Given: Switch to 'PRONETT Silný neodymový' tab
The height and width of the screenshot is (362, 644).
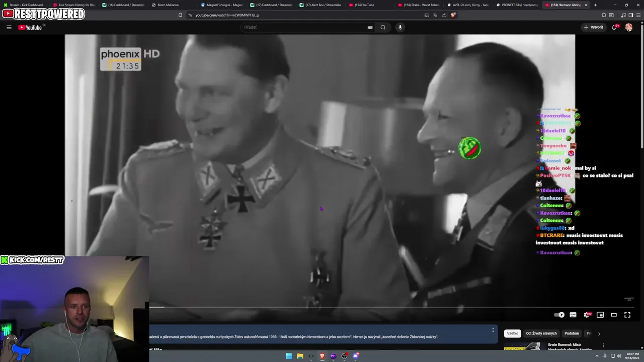Looking at the screenshot, I should pyautogui.click(x=518, y=5).
